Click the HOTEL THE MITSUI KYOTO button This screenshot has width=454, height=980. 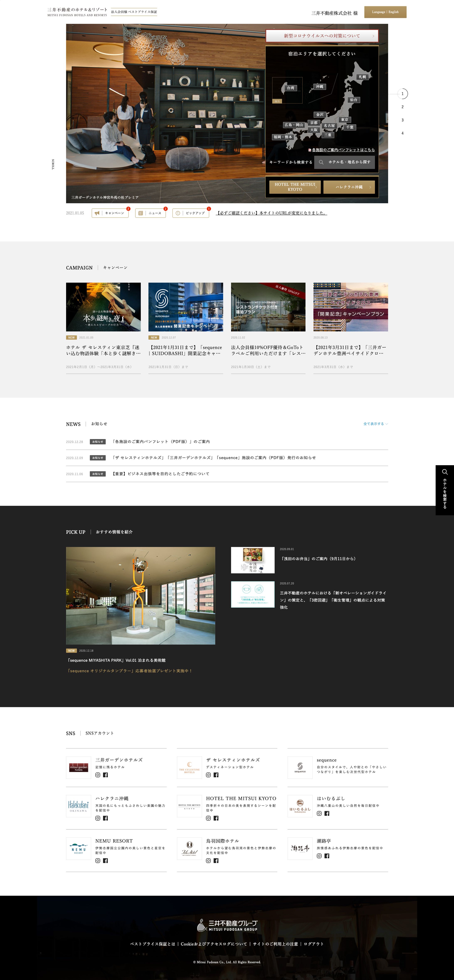pyautogui.click(x=295, y=187)
